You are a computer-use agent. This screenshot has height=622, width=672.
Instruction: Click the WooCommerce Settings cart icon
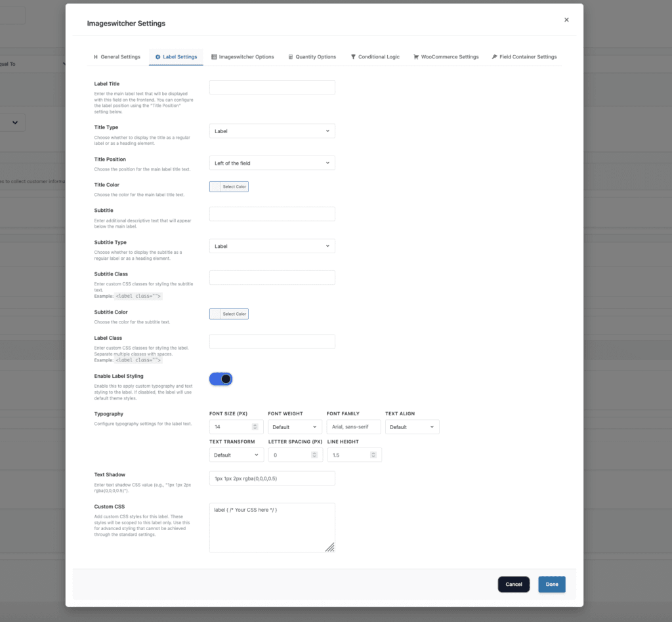pos(415,56)
